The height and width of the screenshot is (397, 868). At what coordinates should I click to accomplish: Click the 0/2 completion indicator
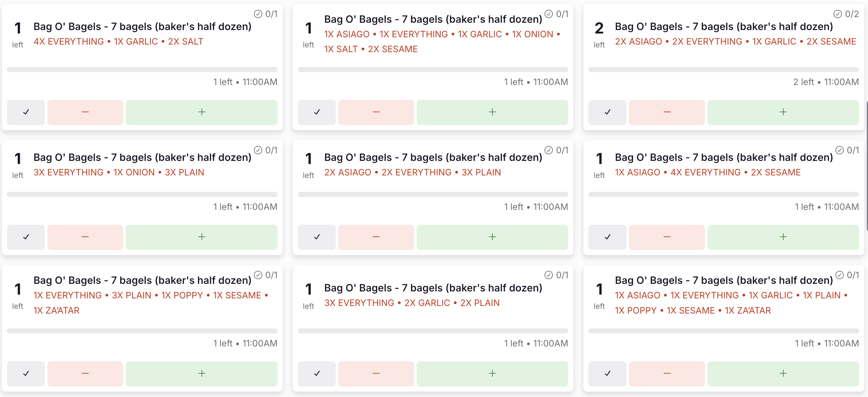coord(846,14)
